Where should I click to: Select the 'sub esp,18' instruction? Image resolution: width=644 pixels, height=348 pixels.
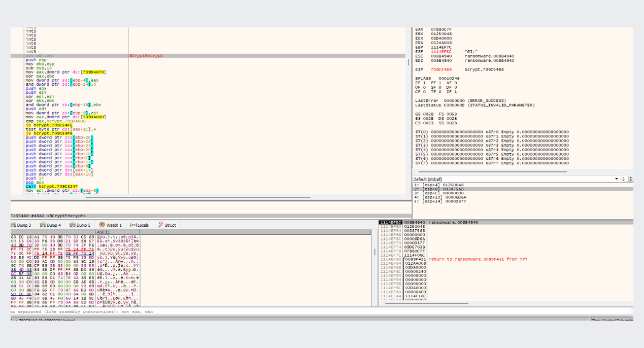pyautogui.click(x=38, y=67)
